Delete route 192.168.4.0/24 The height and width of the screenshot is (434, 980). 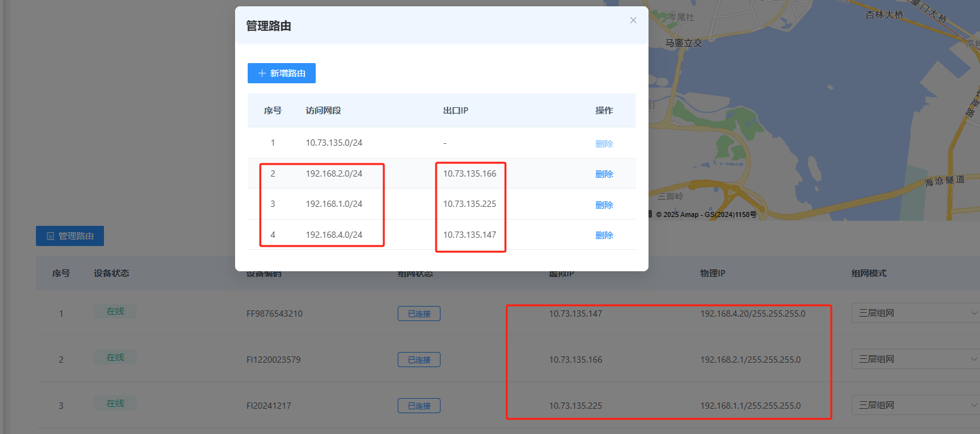tap(604, 235)
